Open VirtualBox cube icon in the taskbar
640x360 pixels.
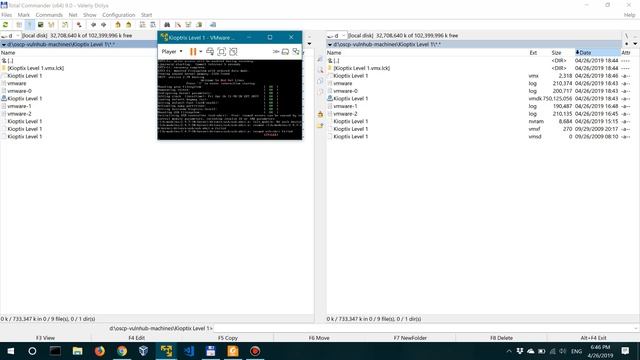(143, 351)
